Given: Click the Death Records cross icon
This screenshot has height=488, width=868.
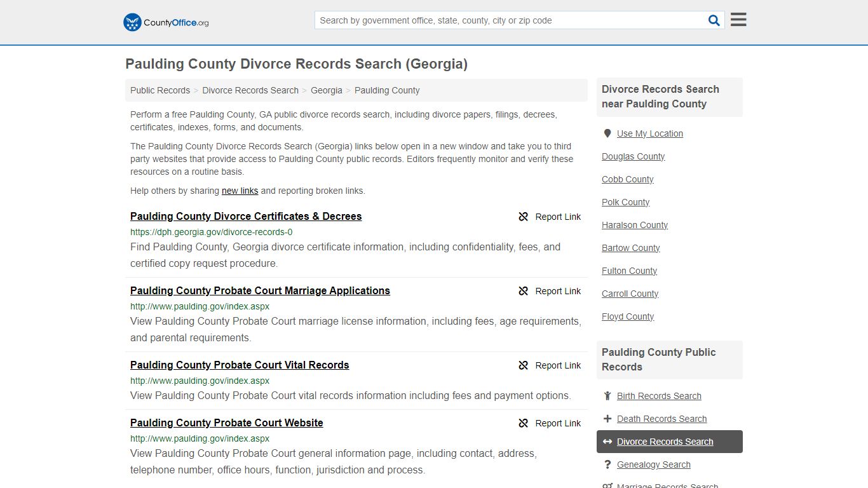Looking at the screenshot, I should pos(607,419).
